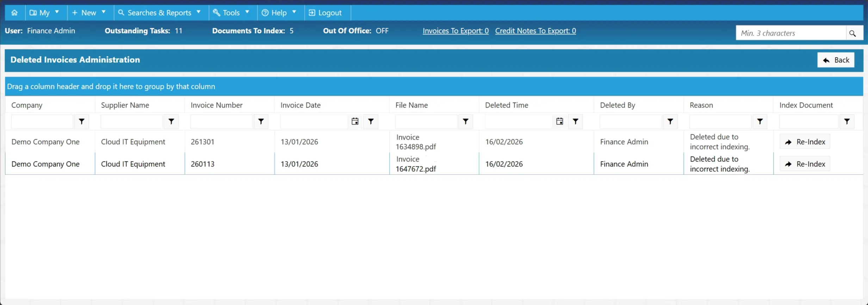
Task: Click the Invoice Date filter text box
Action: click(x=314, y=121)
